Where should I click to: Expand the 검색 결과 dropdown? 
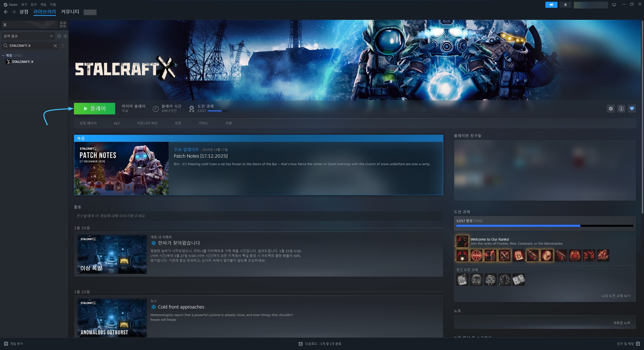(x=51, y=36)
